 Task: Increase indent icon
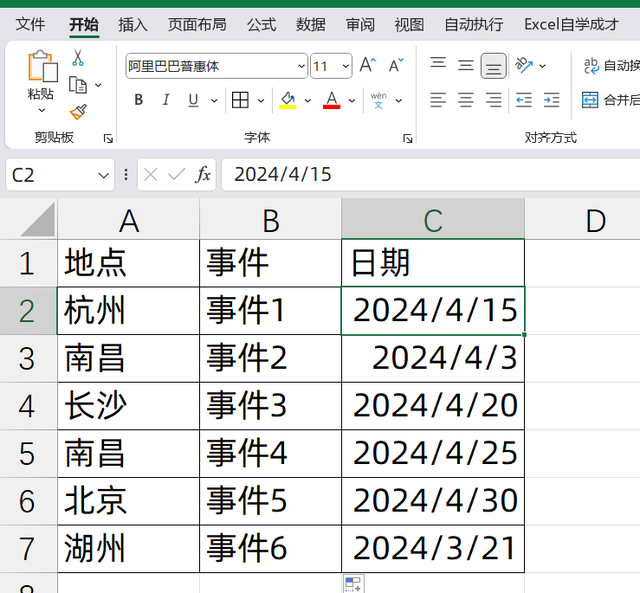point(551,100)
